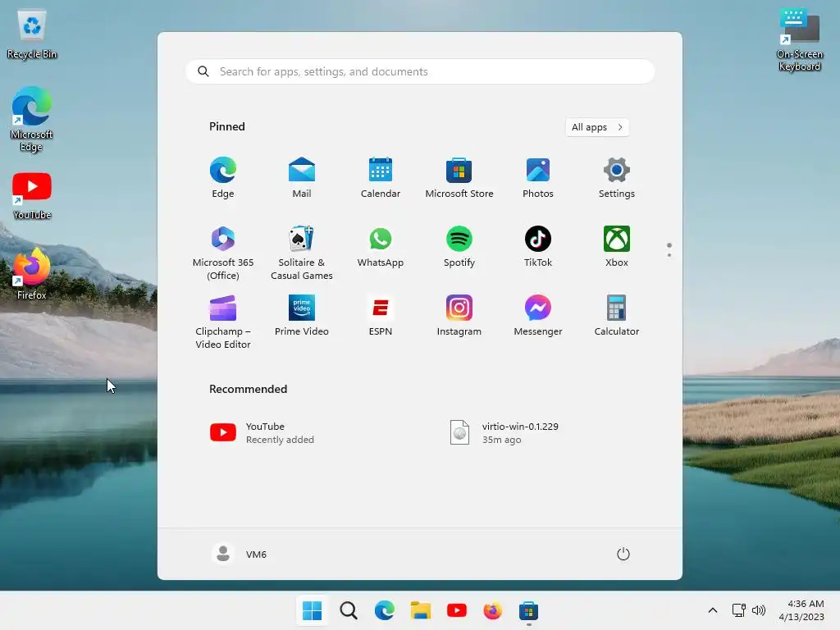The width and height of the screenshot is (840, 630).
Task: Open Settings from pinned apps
Action: (x=617, y=178)
